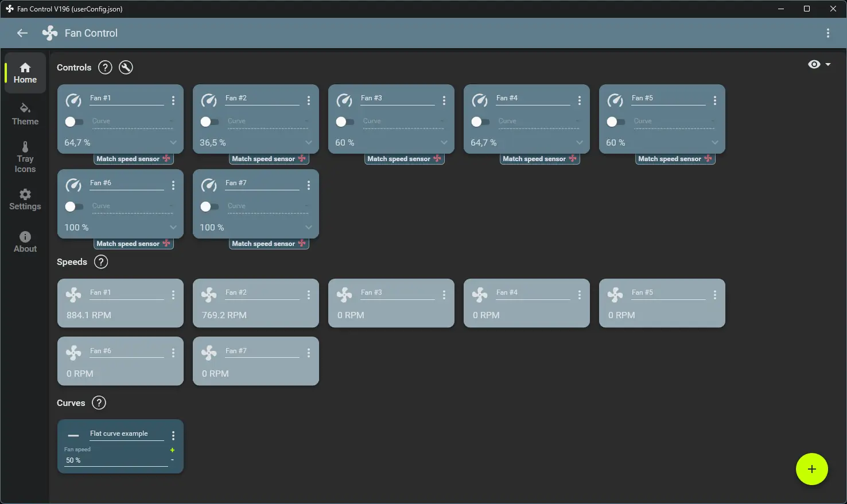This screenshot has height=504, width=847.
Task: Open the Fan #6 control three-dot menu
Action: [x=173, y=185]
